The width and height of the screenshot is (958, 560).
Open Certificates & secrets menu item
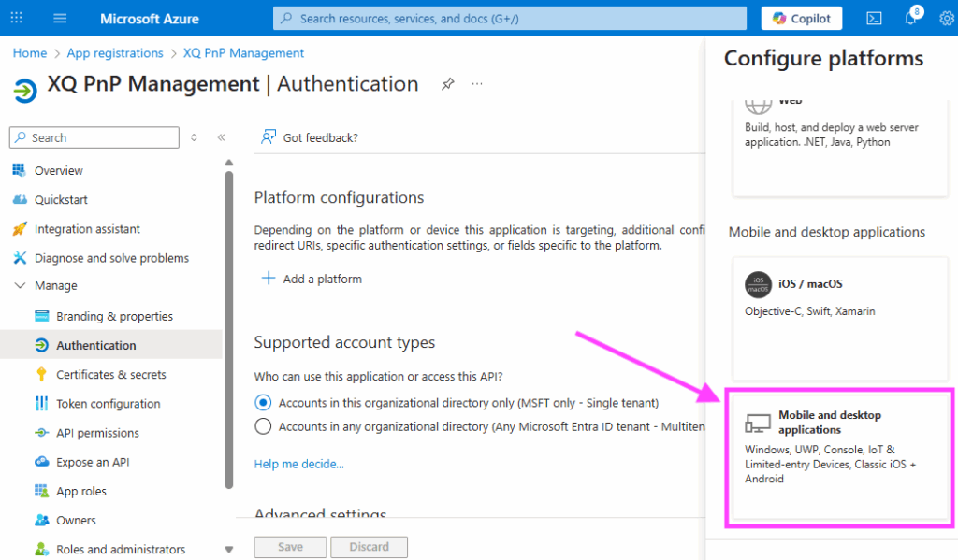(x=110, y=375)
